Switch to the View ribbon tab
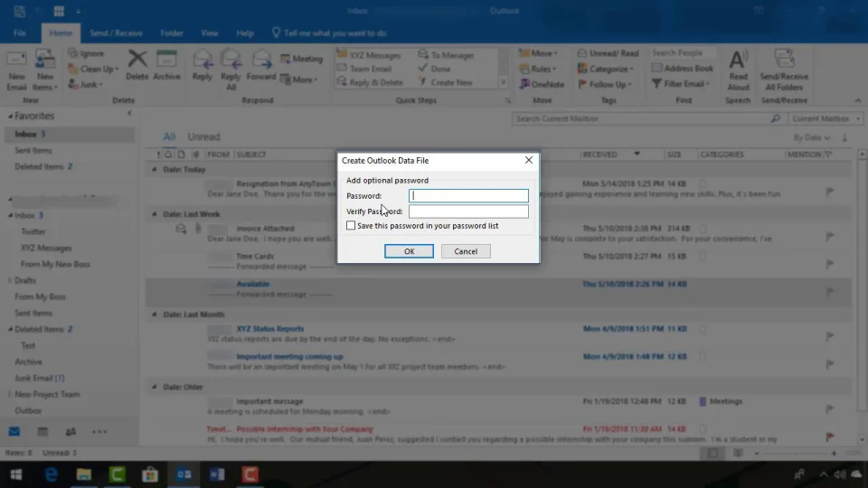 (x=209, y=33)
